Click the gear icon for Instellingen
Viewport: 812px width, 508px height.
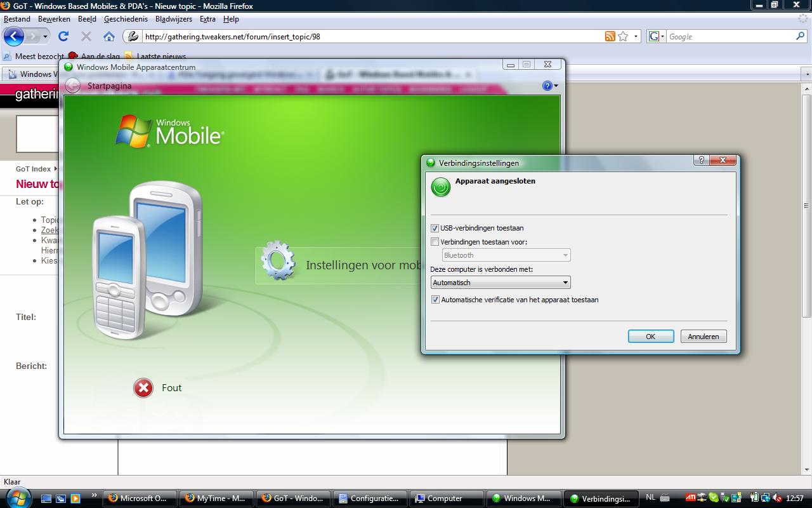pyautogui.click(x=278, y=261)
